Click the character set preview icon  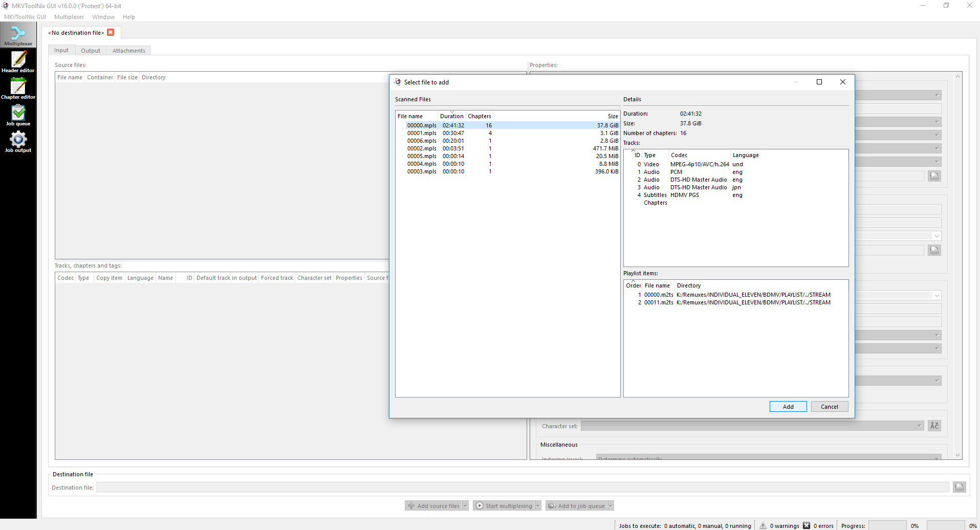(x=934, y=426)
